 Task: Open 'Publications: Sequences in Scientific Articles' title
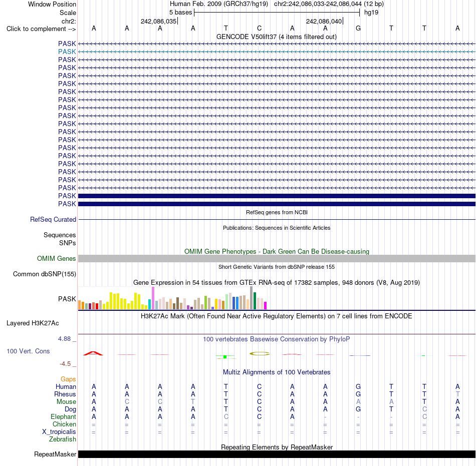coord(277,228)
